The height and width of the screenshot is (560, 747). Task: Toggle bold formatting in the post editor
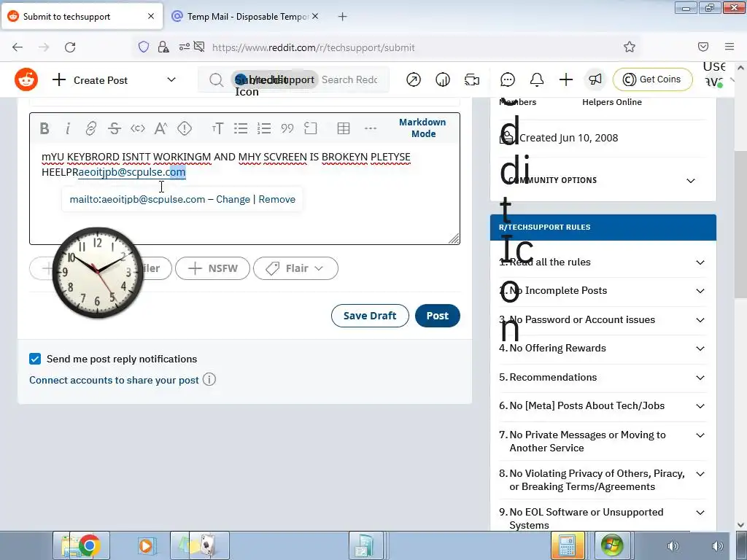pyautogui.click(x=44, y=128)
